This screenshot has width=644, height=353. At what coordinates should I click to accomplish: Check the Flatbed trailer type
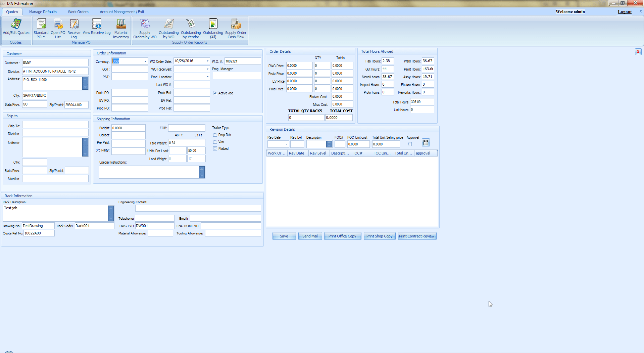click(215, 148)
